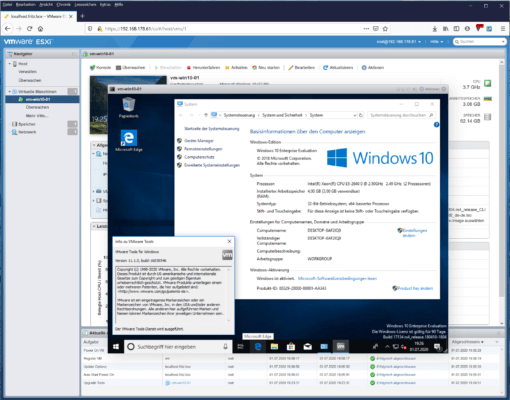
Task: Open Papierkorb recycle bin icon on VM desktop
Action: 128,107
